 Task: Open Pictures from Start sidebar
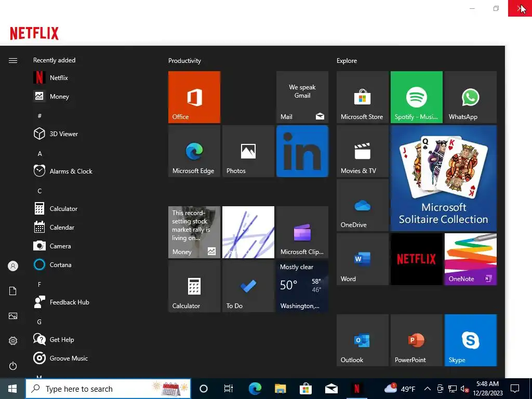(13, 316)
